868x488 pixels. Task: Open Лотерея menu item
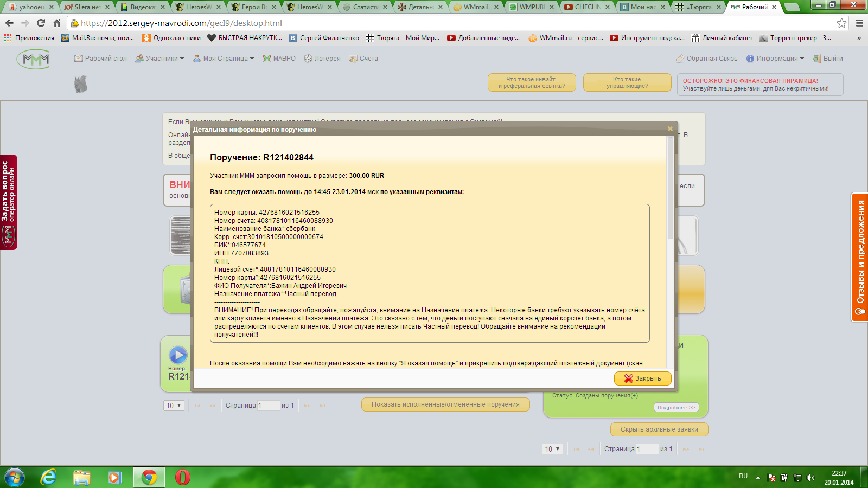tap(323, 59)
